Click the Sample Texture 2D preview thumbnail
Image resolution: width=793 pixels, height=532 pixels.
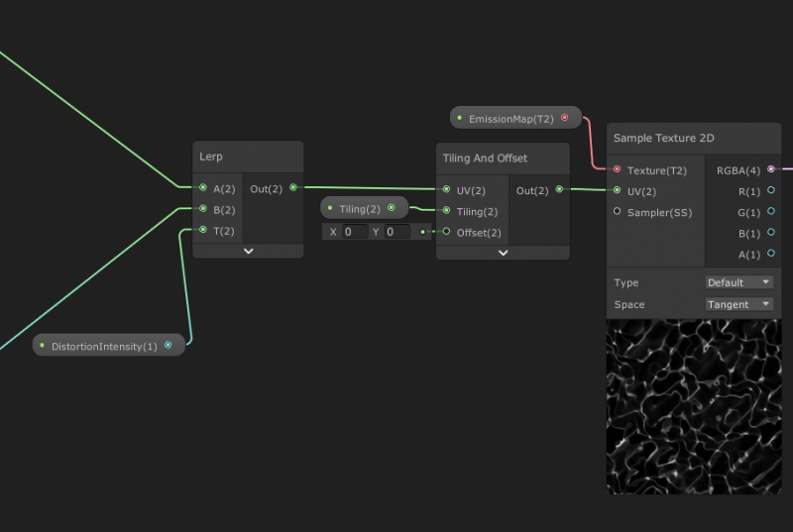694,406
